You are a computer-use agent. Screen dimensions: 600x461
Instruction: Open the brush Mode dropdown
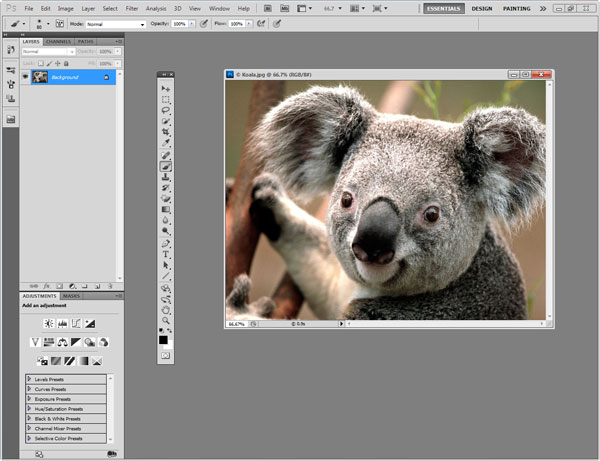[x=115, y=23]
